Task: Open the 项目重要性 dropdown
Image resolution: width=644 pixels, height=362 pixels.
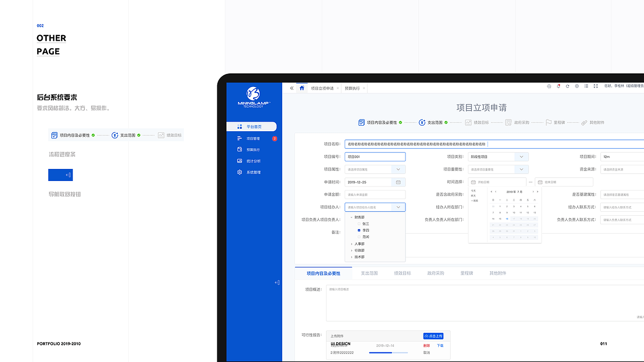Action: tap(498, 169)
